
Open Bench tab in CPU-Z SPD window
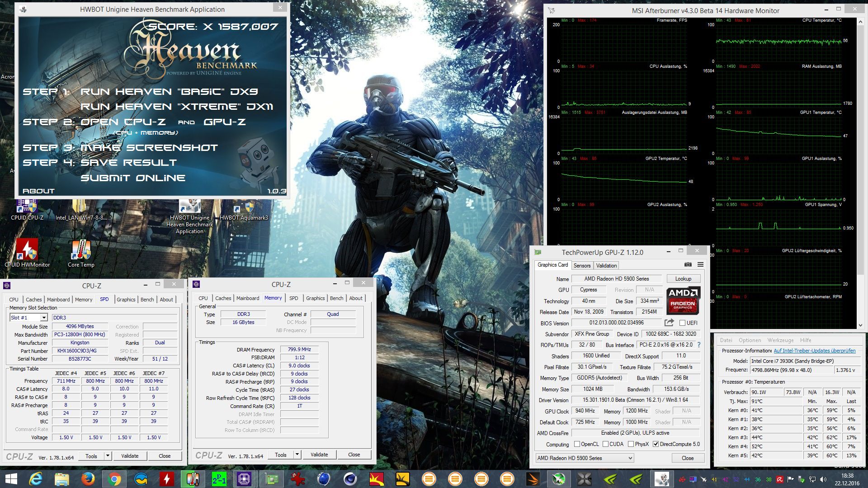click(x=147, y=300)
